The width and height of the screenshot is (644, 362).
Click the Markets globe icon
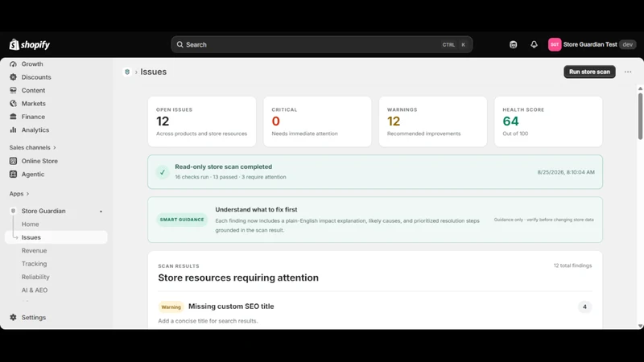pos(13,104)
